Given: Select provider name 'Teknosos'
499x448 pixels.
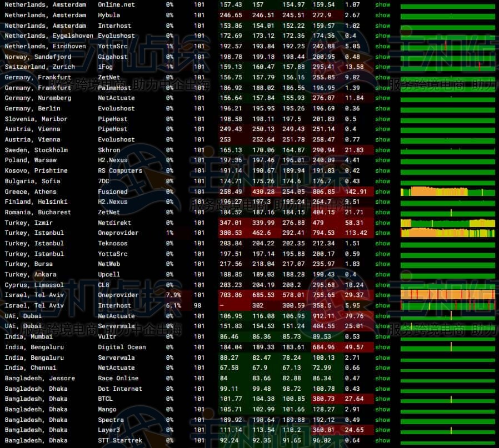Looking at the screenshot, I should coord(113,244).
